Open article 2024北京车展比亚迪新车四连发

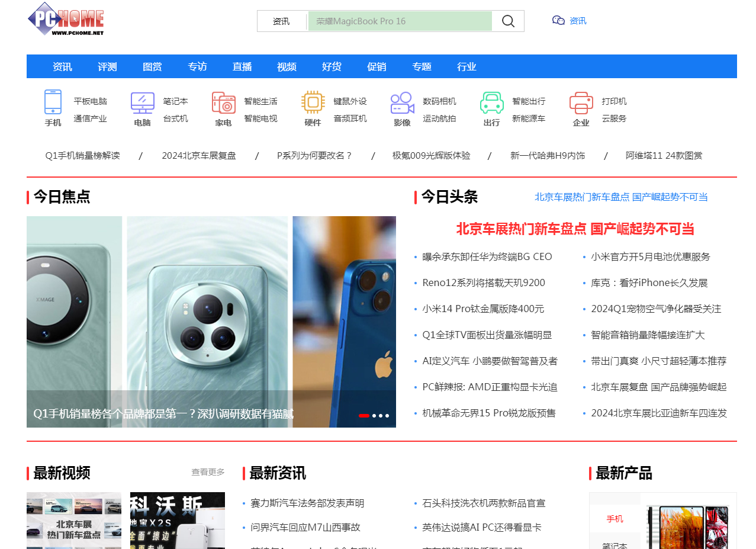pos(659,413)
